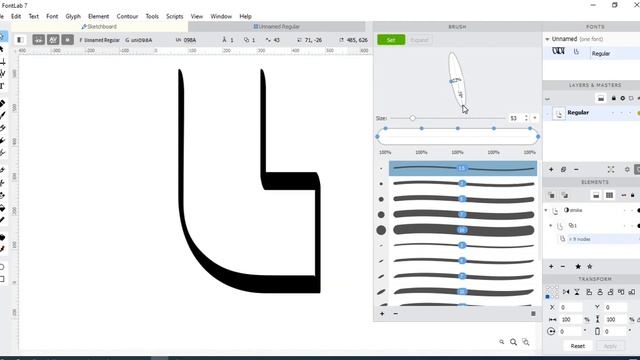The height and width of the screenshot is (360, 640).
Task: Open layer settings gear icon
Action: pyautogui.click(x=627, y=169)
